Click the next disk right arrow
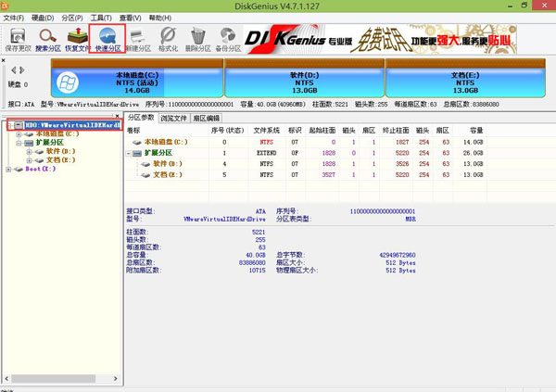The height and width of the screenshot is (392, 556). coord(22,70)
